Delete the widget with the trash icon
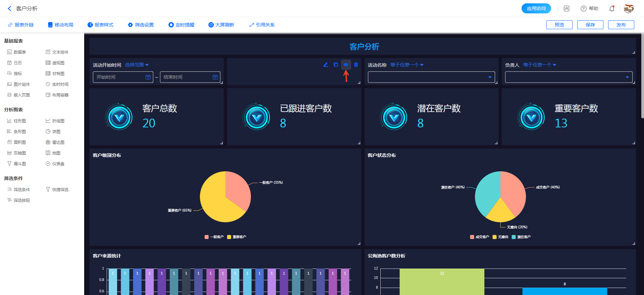Viewport: 644px width, 295px height. [356, 65]
